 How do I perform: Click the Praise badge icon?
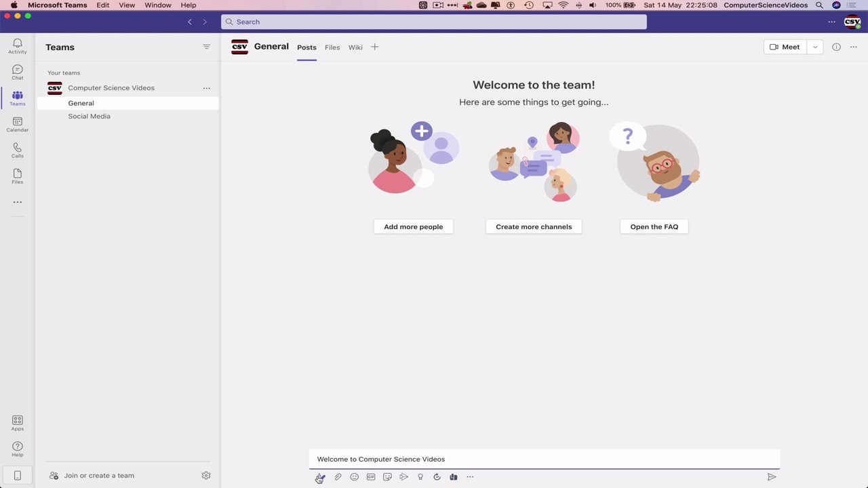420,477
